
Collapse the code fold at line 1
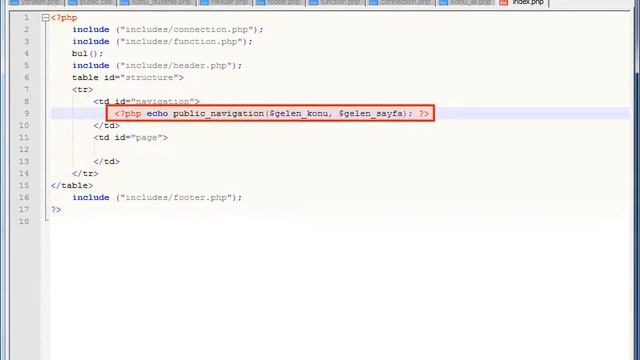point(45,18)
